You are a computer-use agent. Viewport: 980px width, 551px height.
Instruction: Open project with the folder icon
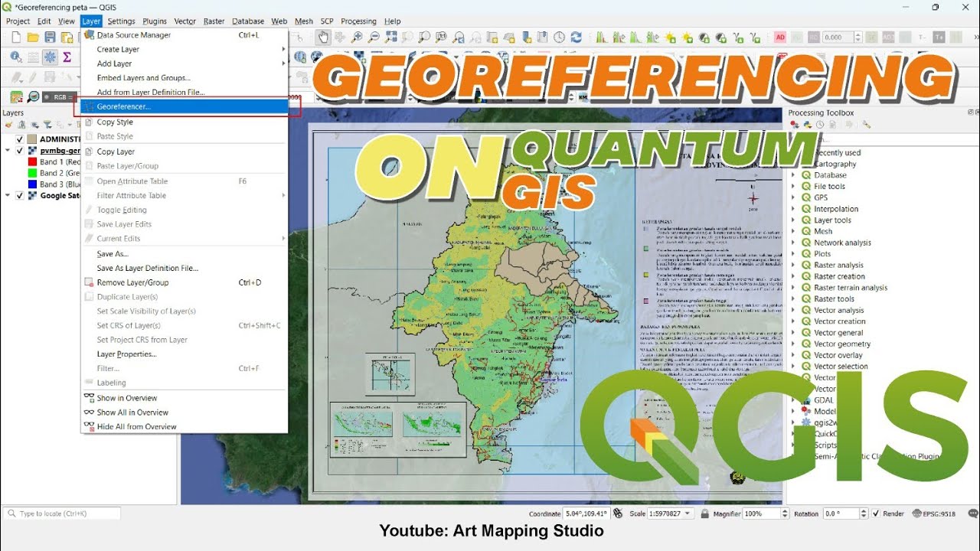pos(32,37)
